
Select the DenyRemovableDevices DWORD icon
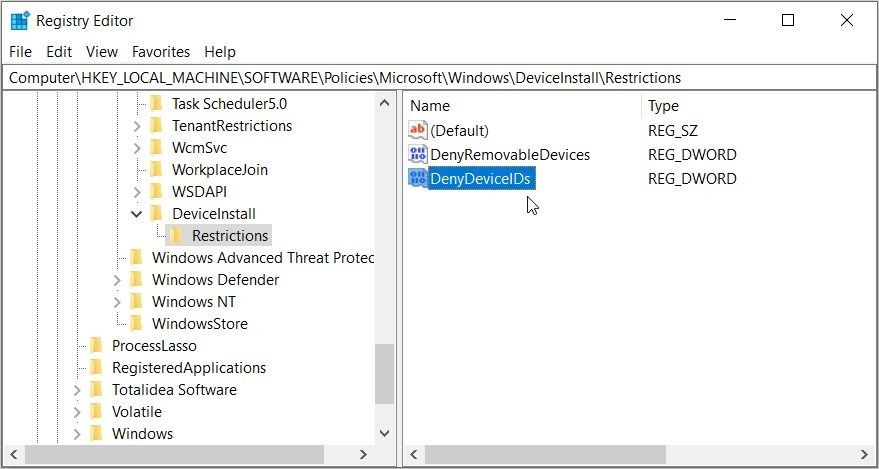coord(418,154)
